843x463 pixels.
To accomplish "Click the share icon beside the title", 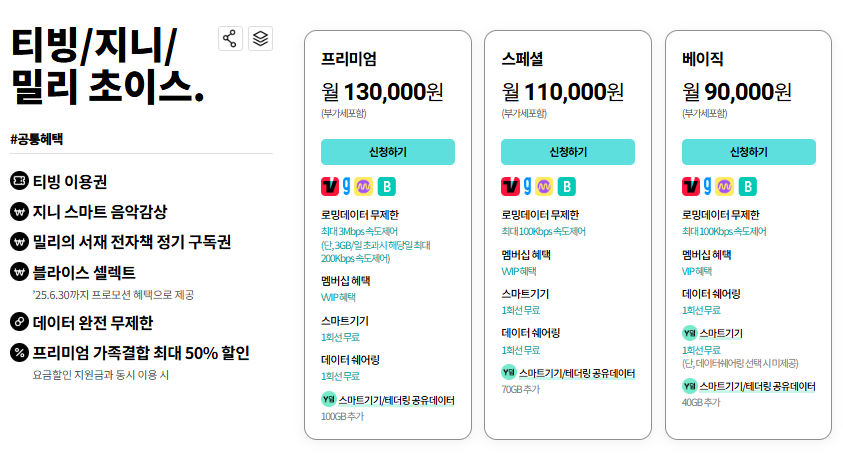I will pyautogui.click(x=230, y=39).
